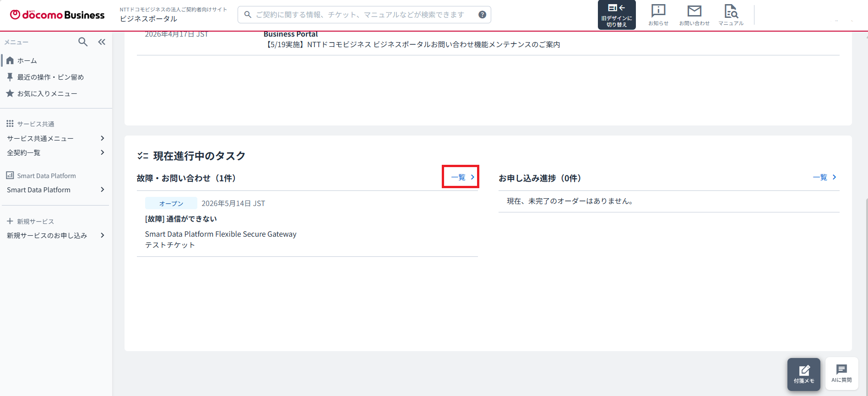Open the マニュアル manual icon
The width and height of the screenshot is (868, 396).
coord(731,15)
